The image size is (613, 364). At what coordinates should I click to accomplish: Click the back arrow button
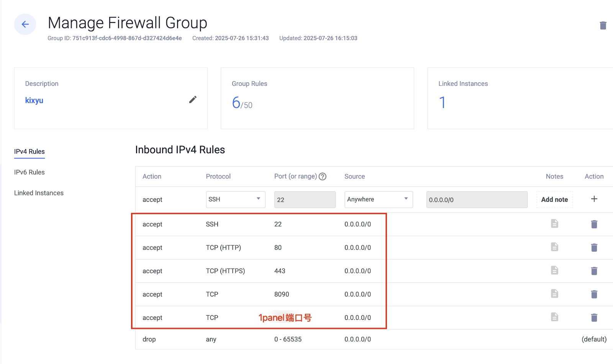tap(25, 25)
